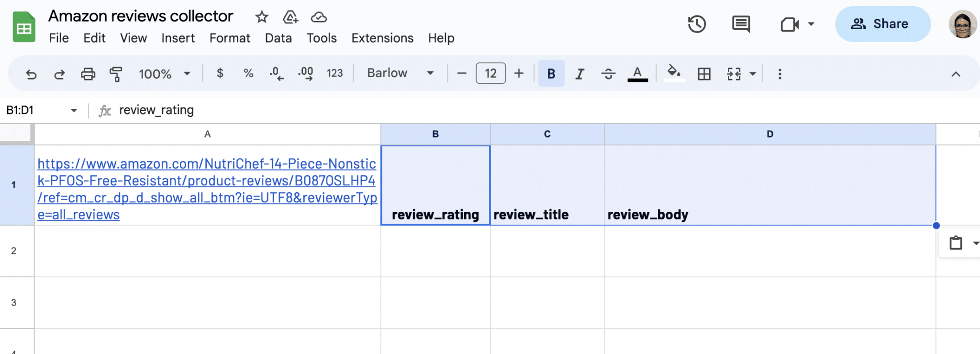Open the Insert menu
The image size is (980, 354).
coord(178,38)
